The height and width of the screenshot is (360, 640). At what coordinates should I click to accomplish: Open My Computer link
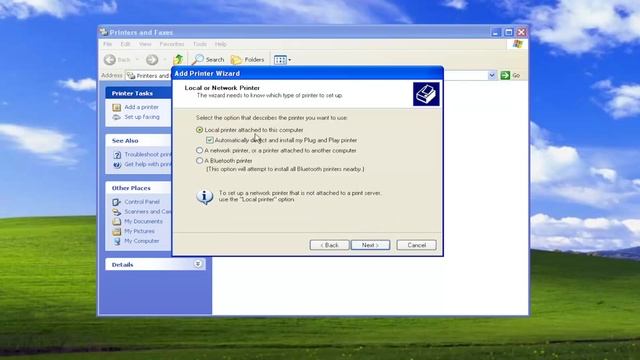[x=142, y=241]
